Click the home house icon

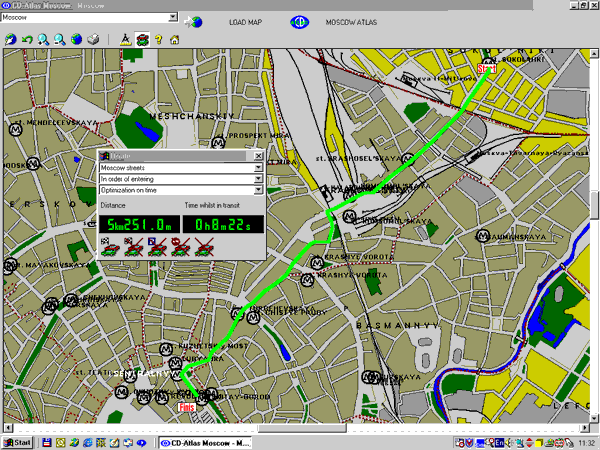pyautogui.click(x=174, y=39)
